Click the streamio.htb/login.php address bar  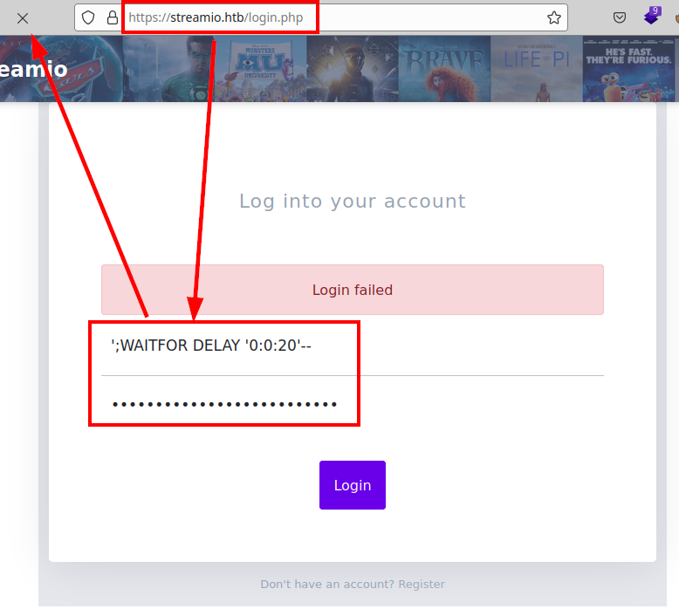[320, 17]
